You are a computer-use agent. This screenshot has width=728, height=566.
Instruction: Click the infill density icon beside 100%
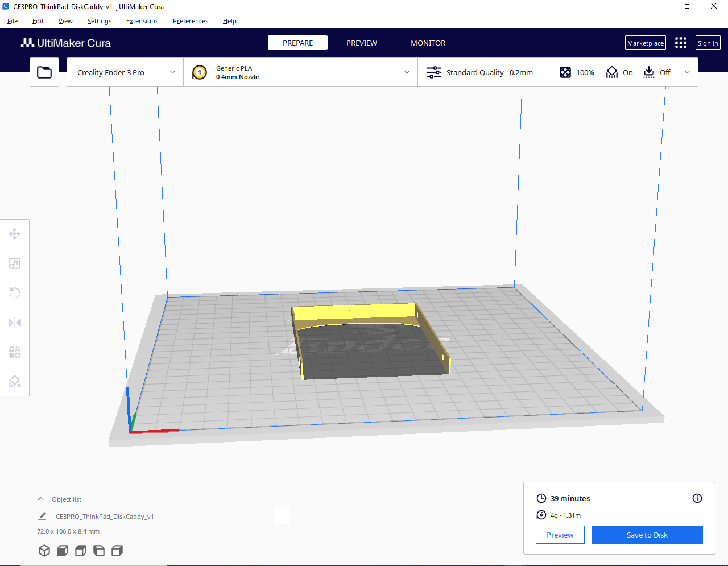click(x=565, y=72)
